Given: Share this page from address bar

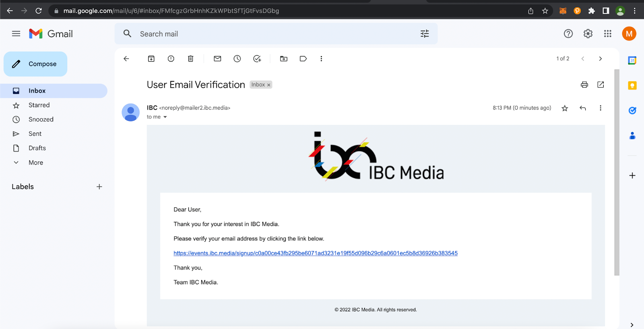Looking at the screenshot, I should pyautogui.click(x=531, y=11).
